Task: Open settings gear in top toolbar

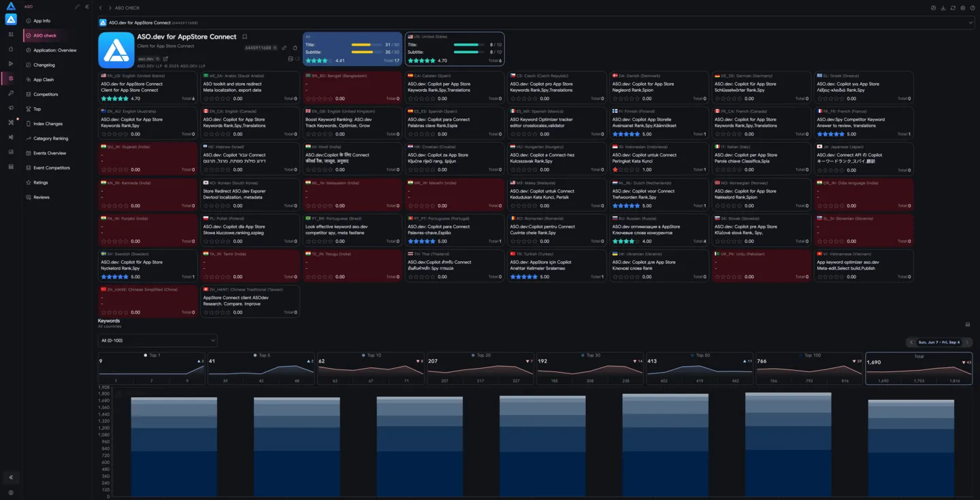Action: 963,8
